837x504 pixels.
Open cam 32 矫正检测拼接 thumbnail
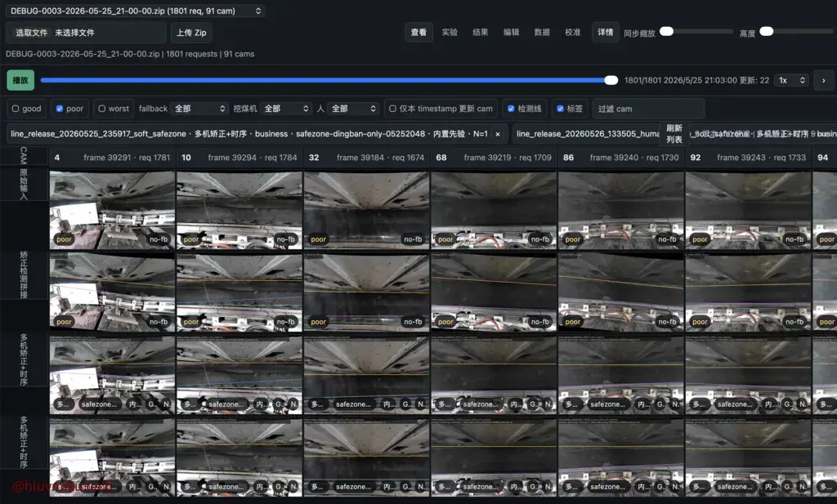tap(366, 292)
